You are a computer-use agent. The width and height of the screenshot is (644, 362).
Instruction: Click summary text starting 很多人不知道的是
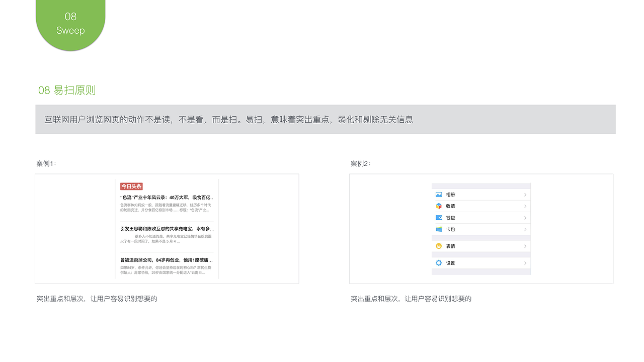click(x=166, y=238)
